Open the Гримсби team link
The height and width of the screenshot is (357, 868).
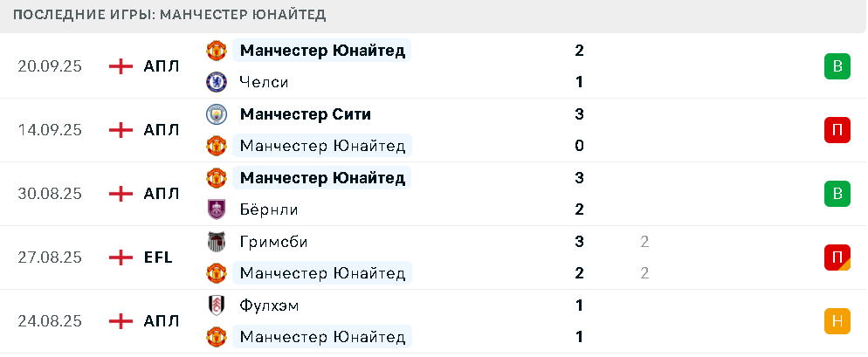point(273,242)
